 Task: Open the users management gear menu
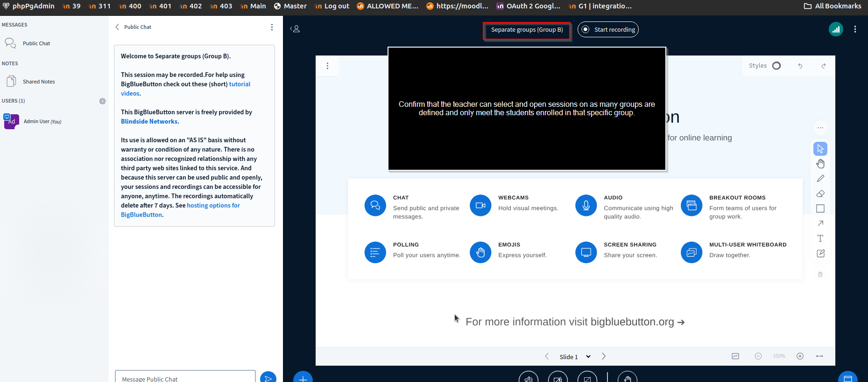click(x=102, y=101)
